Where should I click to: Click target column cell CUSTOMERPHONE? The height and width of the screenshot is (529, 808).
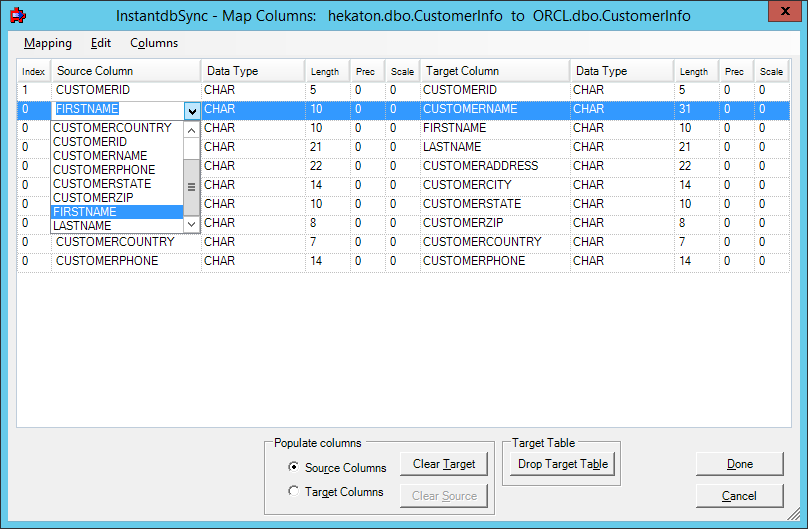coord(495,261)
